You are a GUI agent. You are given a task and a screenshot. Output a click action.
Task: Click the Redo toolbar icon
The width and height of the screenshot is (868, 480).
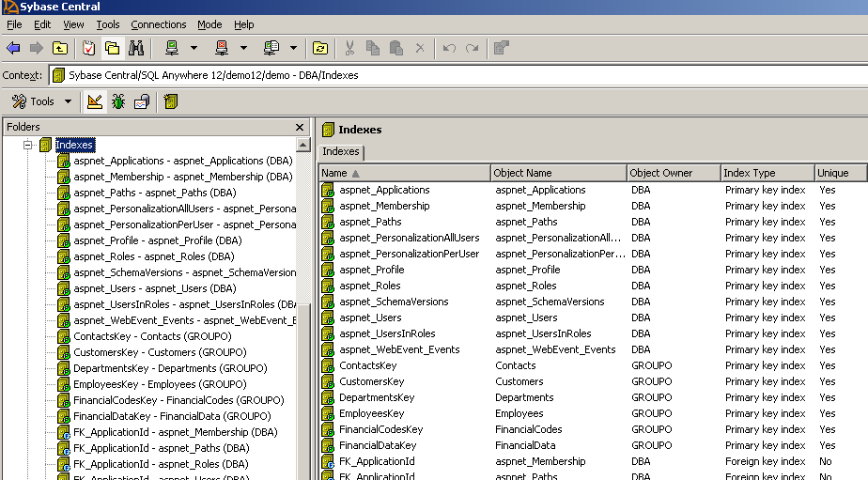point(473,48)
